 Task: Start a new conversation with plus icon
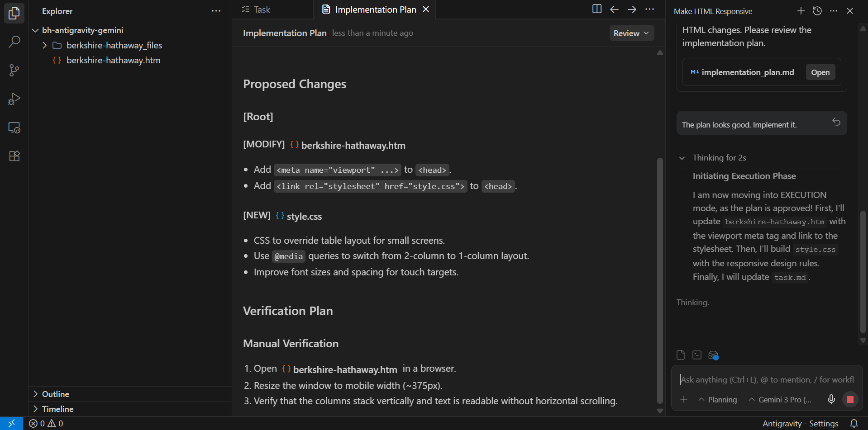coord(801,11)
